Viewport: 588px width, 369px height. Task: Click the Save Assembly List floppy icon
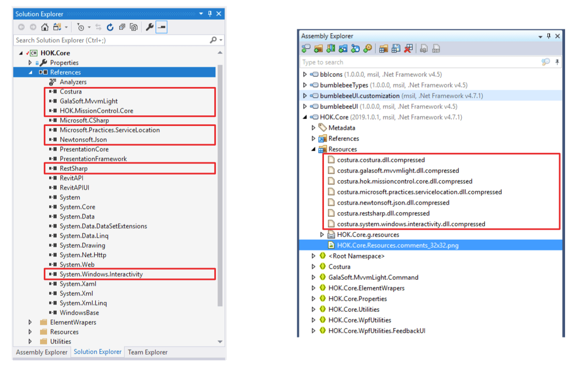click(x=396, y=49)
